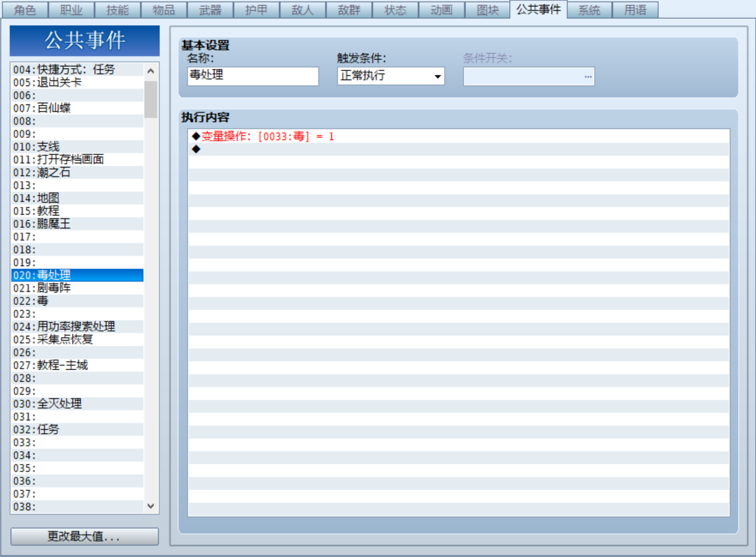The height and width of the screenshot is (557, 756).
Task: Select the empty event slot 038
Action: tap(77, 507)
